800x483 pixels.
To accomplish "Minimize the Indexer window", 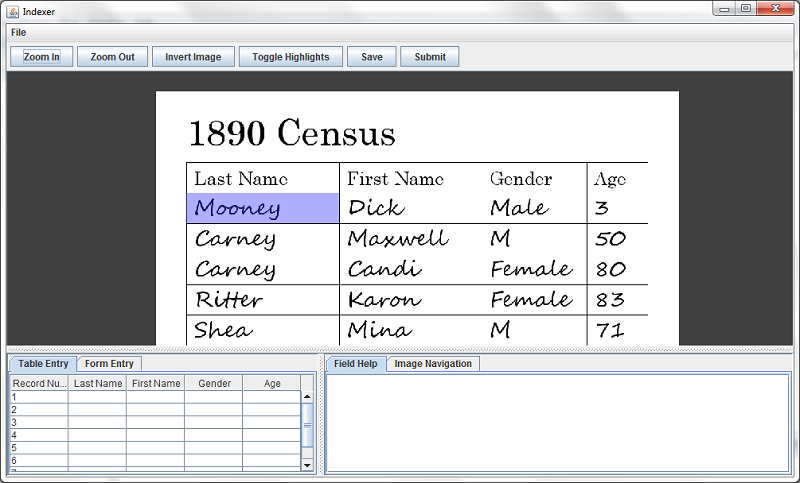I will [724, 9].
